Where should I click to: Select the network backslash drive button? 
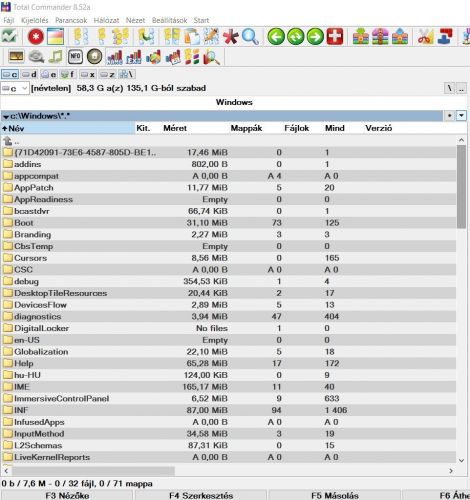[x=127, y=74]
